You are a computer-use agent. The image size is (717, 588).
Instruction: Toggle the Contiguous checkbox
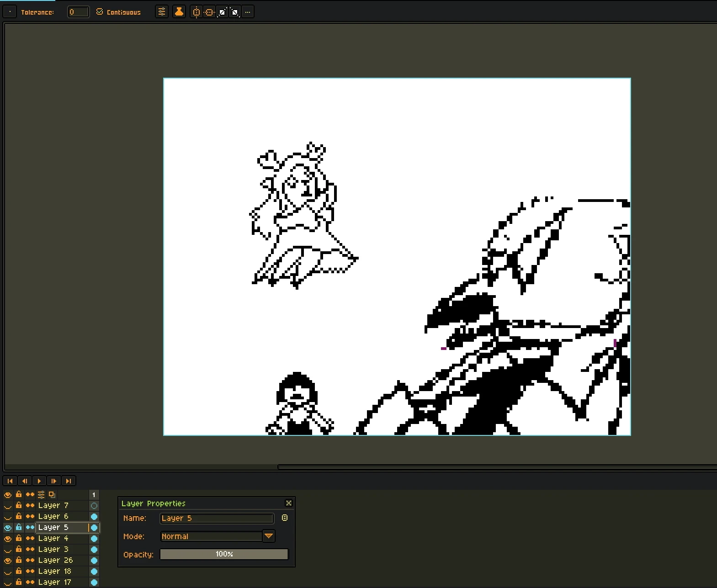[x=100, y=12]
